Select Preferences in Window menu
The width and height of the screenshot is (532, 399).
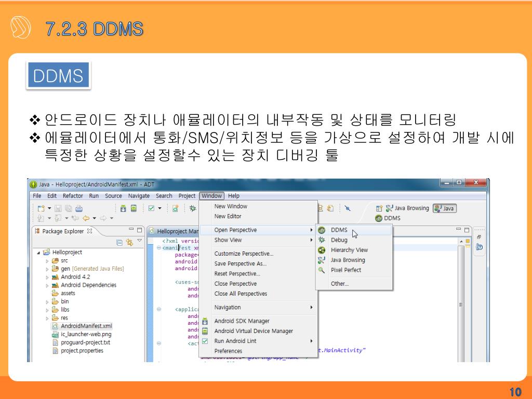(258, 351)
